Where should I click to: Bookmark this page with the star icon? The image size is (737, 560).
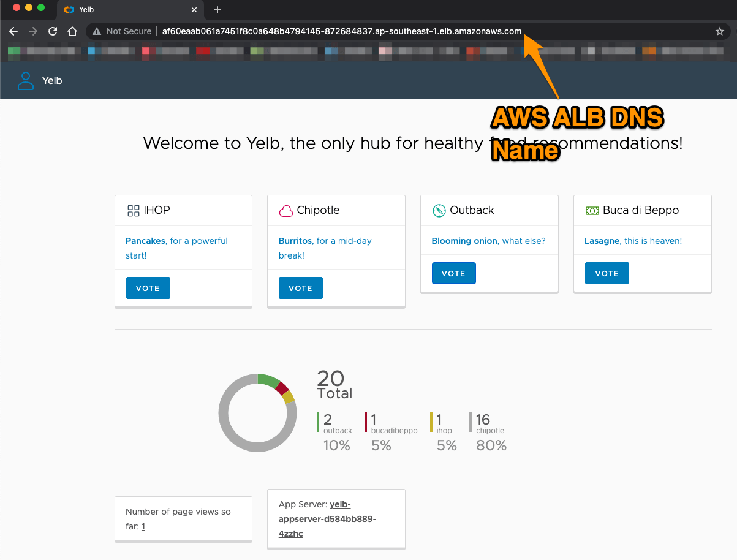coord(720,31)
